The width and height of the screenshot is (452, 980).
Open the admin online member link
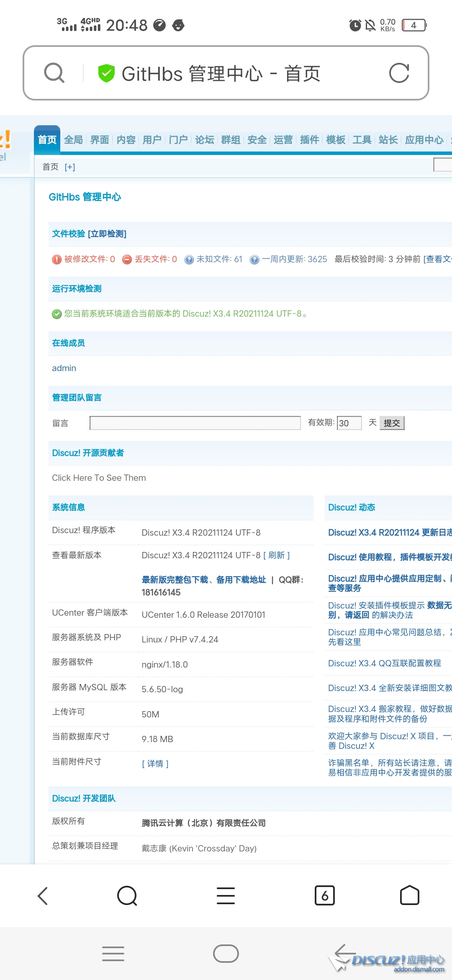click(x=64, y=368)
